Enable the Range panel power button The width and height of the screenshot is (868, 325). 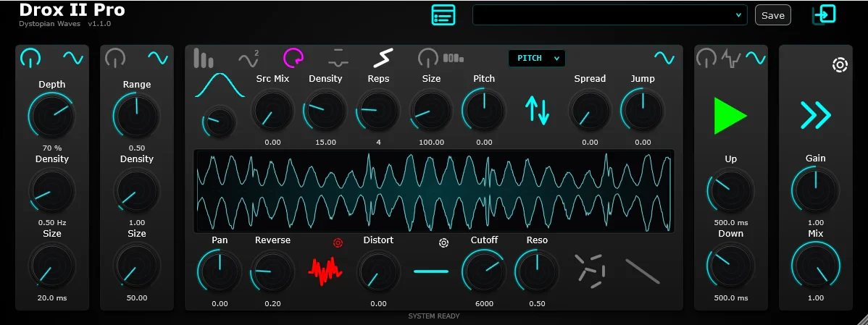[115, 58]
